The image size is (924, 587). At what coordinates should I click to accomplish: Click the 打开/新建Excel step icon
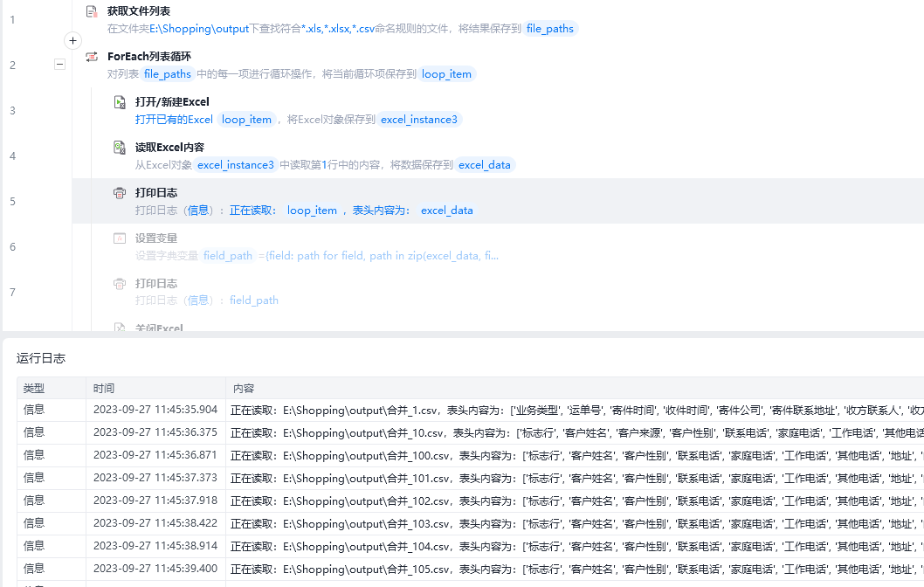[120, 102]
